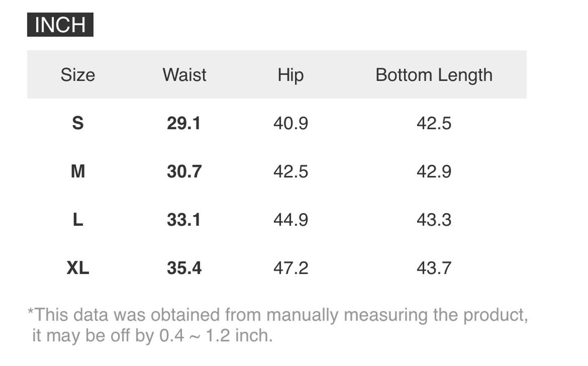The image size is (588, 366).
Task: Click the Bottom Length column header
Action: coord(434,75)
